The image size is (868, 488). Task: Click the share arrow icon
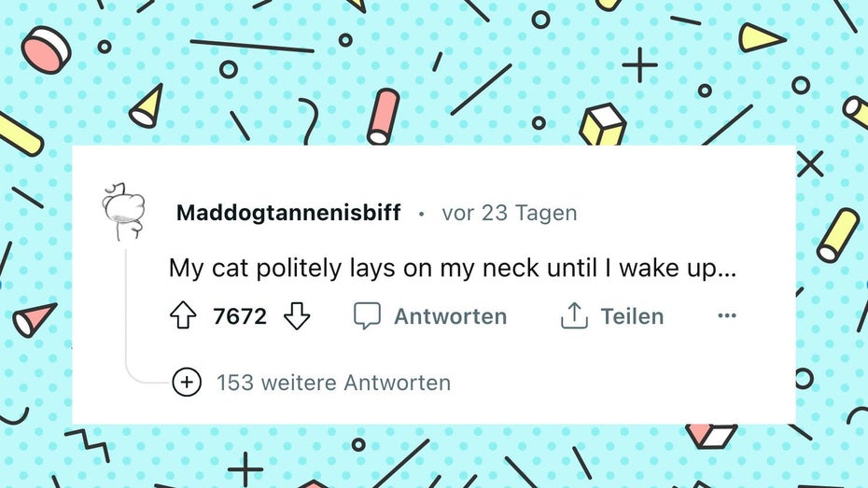tap(574, 315)
